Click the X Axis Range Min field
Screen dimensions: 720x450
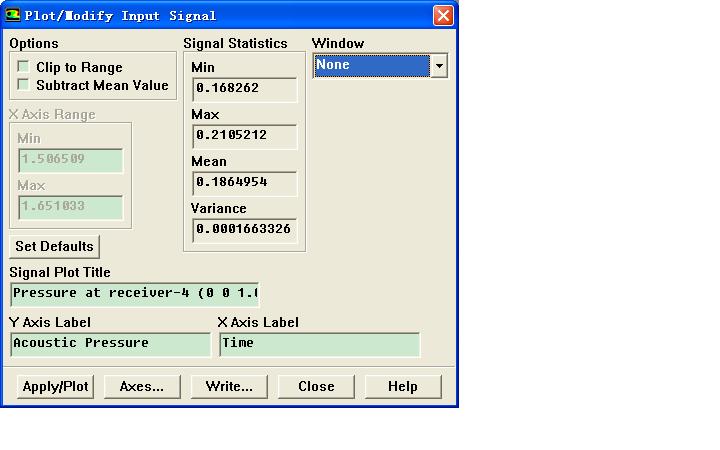[70, 160]
